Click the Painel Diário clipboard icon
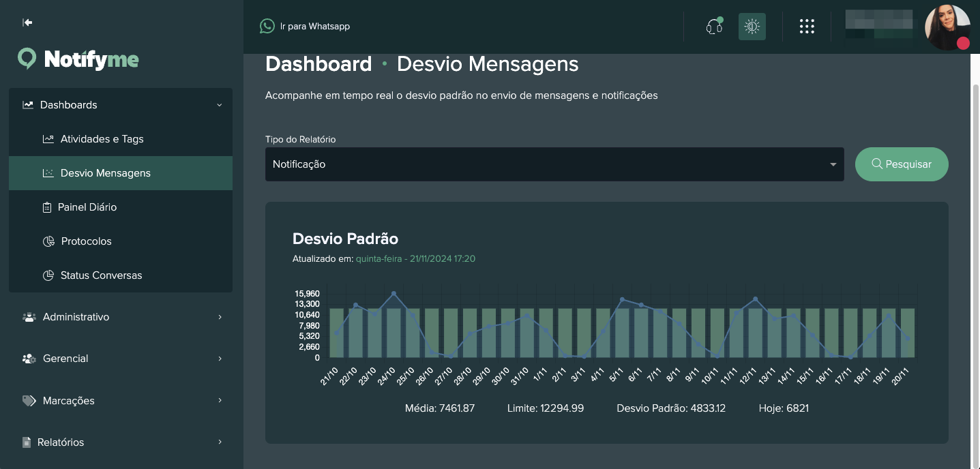 [48, 207]
